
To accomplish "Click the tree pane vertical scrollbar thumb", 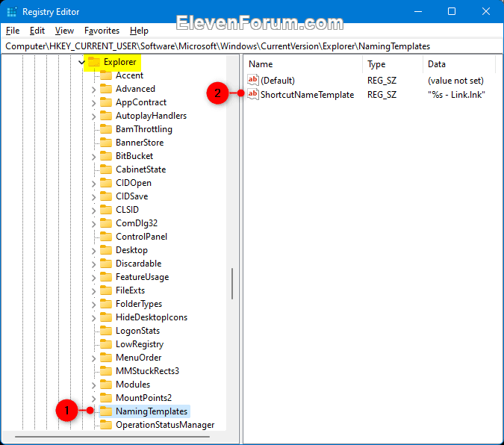I will point(231,284).
